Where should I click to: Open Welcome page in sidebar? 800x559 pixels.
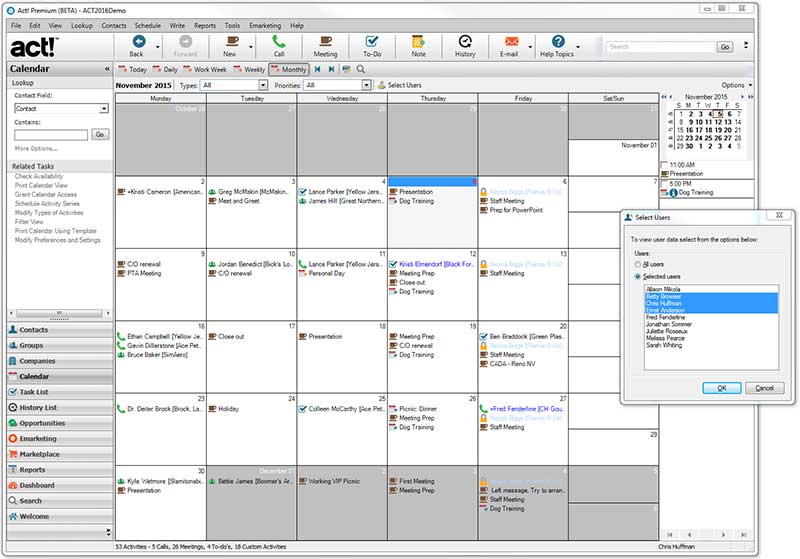click(60, 517)
